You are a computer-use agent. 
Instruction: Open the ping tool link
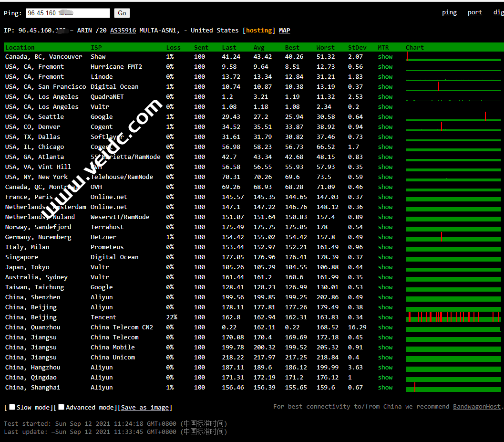tap(449, 12)
